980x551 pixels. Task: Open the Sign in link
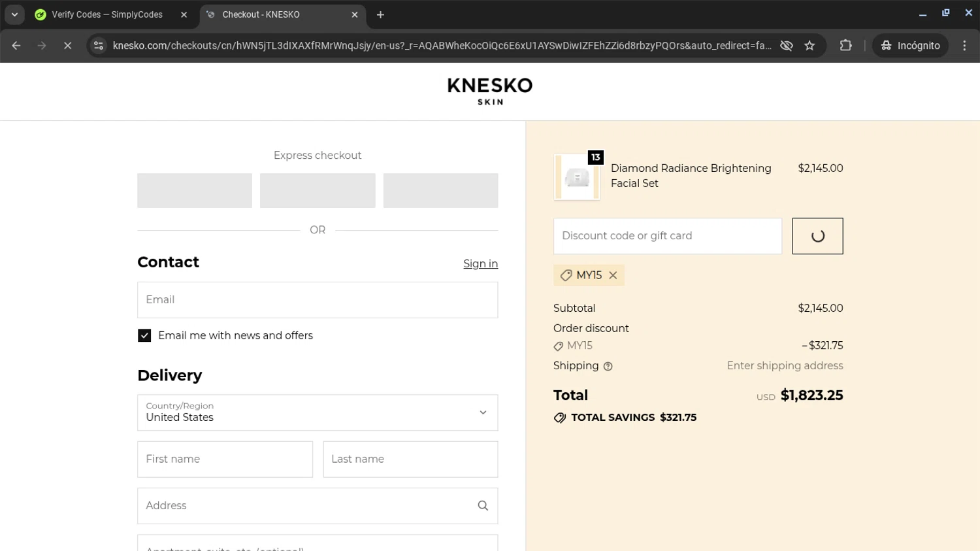coord(480,263)
